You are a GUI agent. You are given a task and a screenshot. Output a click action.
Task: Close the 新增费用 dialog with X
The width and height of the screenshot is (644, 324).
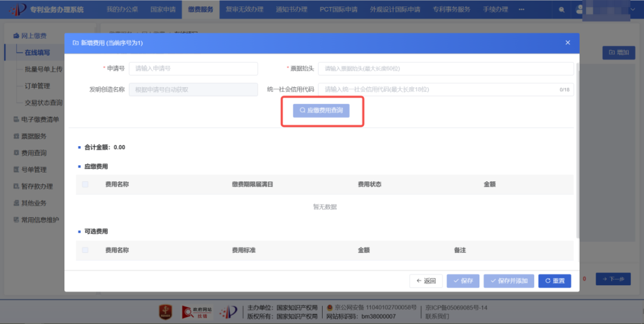(568, 43)
